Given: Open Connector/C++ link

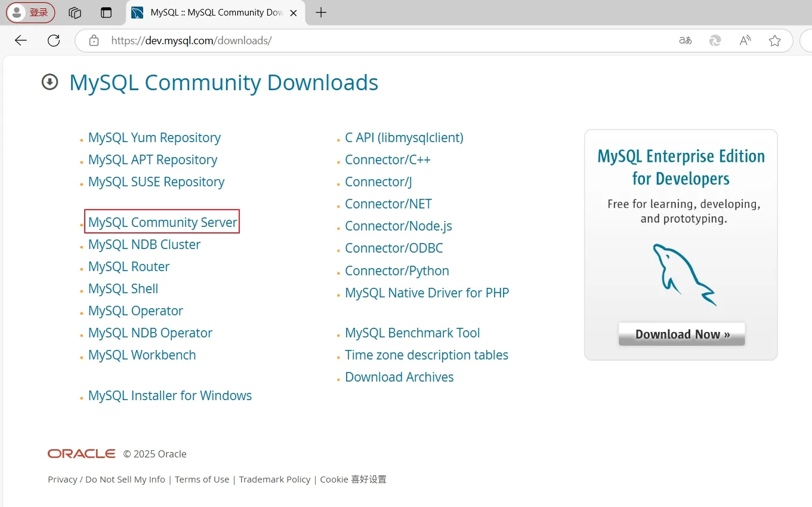Looking at the screenshot, I should (388, 160).
